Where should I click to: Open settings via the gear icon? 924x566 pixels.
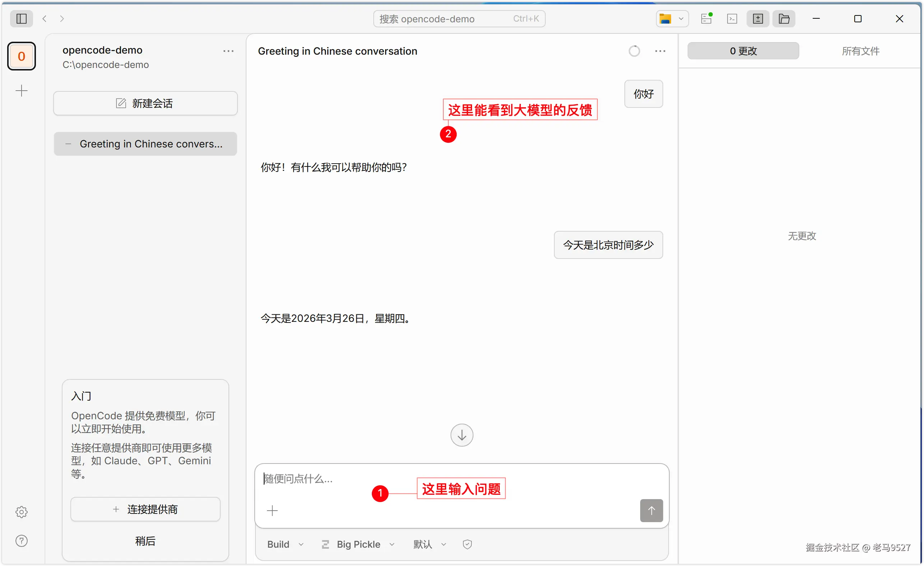tap(21, 512)
